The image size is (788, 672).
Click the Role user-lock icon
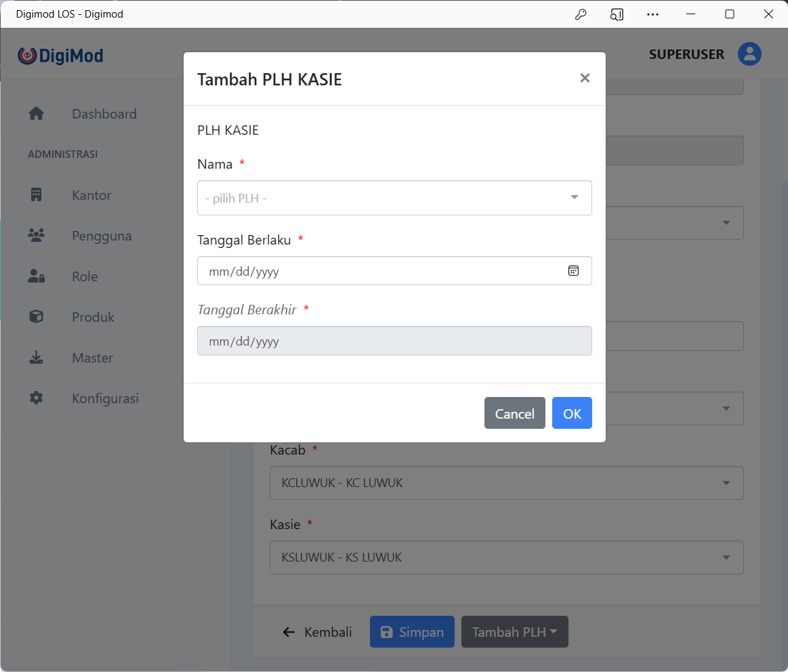tap(36, 276)
